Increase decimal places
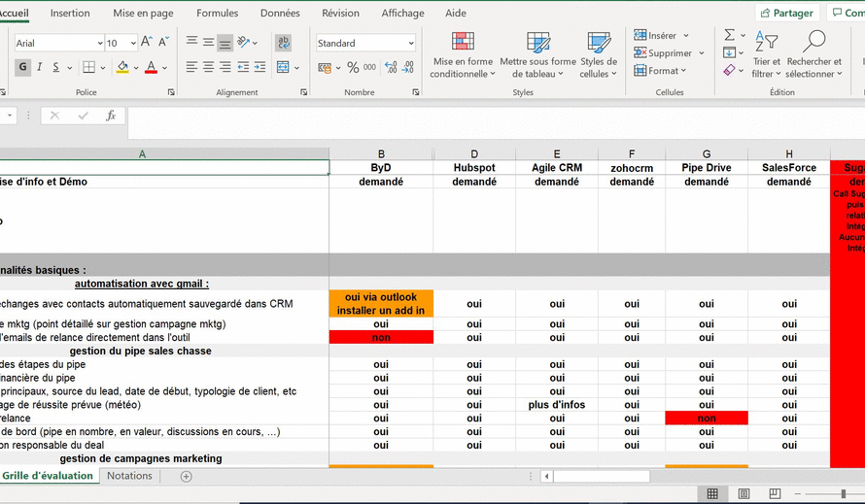This screenshot has width=865, height=504. tap(391, 67)
